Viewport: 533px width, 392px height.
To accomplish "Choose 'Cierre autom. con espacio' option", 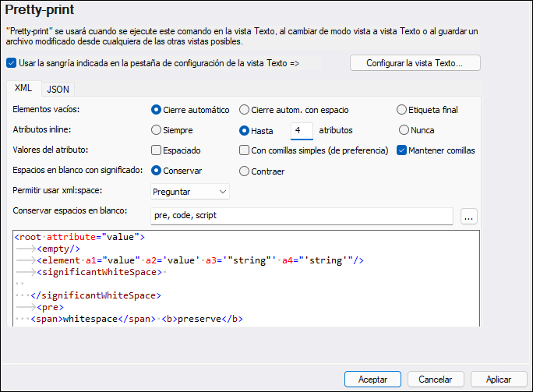I will click(245, 110).
